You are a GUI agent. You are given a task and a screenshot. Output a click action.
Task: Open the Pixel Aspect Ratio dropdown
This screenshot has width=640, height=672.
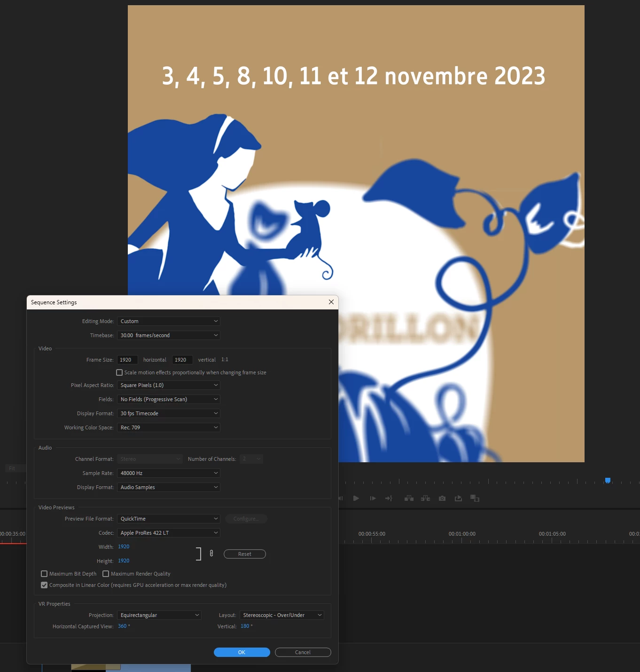click(169, 385)
